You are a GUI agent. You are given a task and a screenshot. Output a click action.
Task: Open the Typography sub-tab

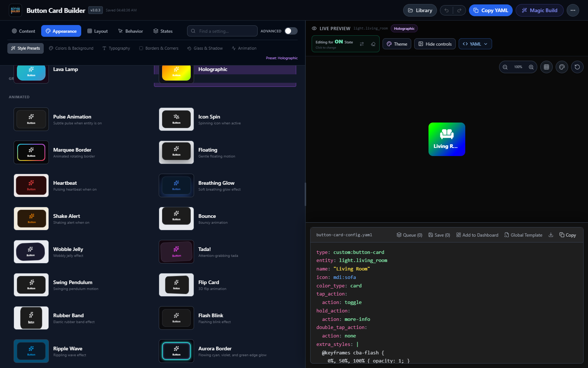(x=116, y=48)
